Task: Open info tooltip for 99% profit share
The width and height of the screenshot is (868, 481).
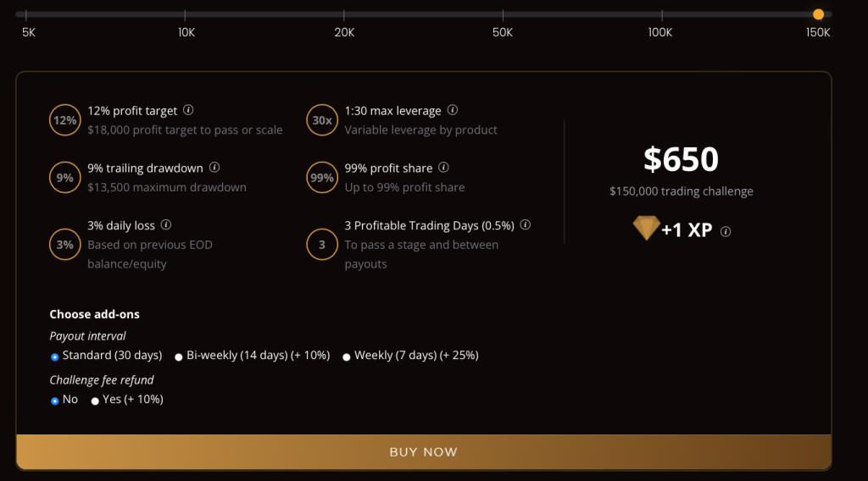Action: pos(444,168)
